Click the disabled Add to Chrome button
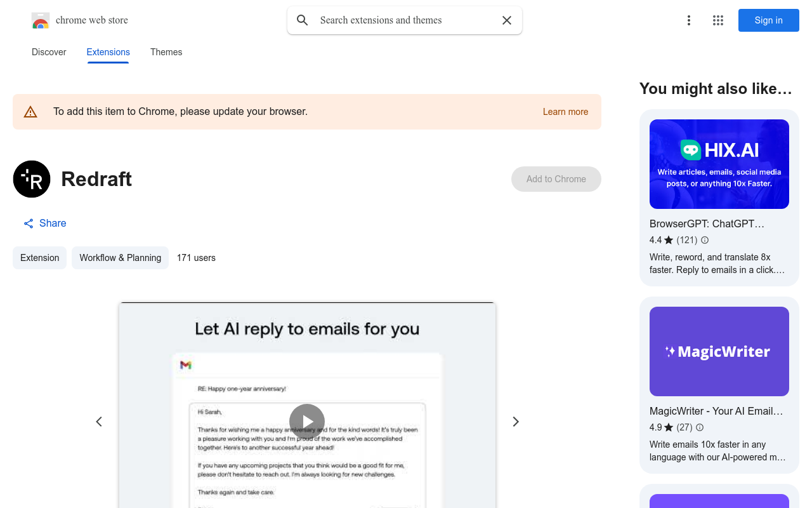Viewport: 812px width, 508px height. pyautogui.click(x=556, y=179)
